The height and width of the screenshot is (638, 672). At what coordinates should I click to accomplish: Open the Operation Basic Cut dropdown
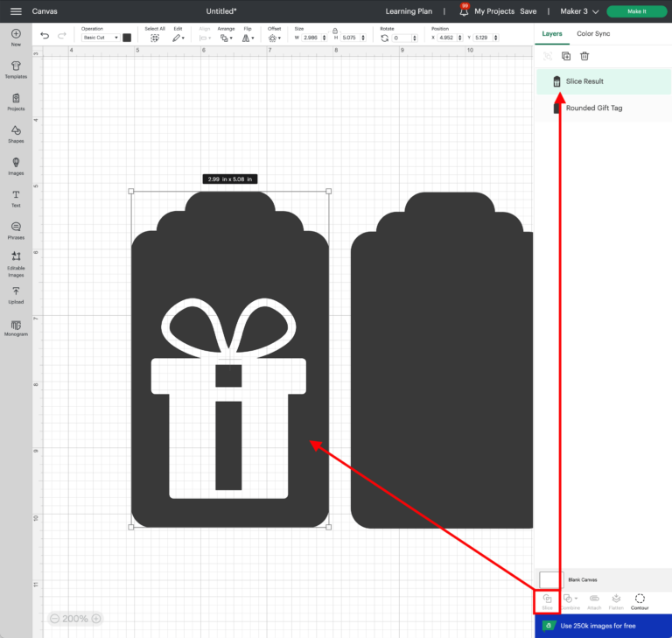[x=101, y=38]
